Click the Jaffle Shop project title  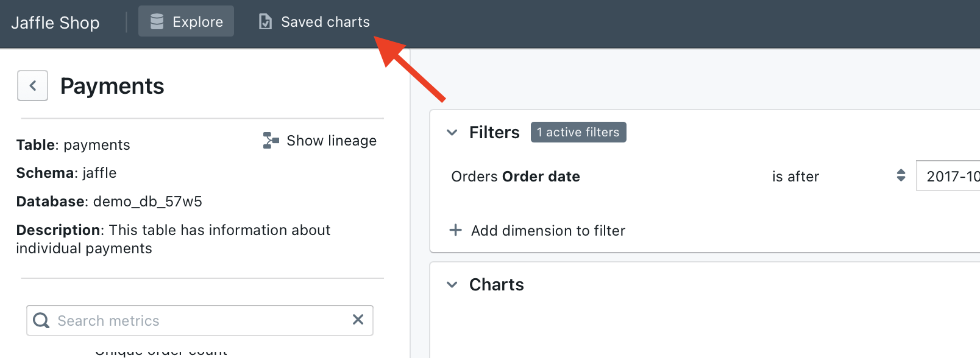coord(55,23)
